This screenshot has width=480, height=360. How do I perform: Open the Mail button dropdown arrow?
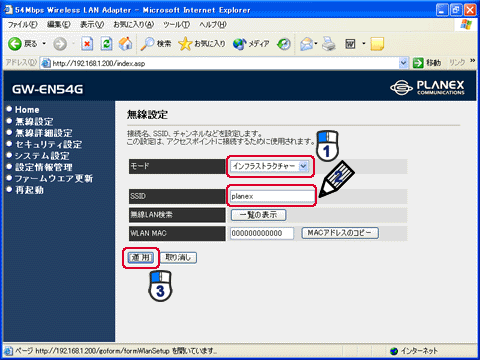tap(316, 44)
